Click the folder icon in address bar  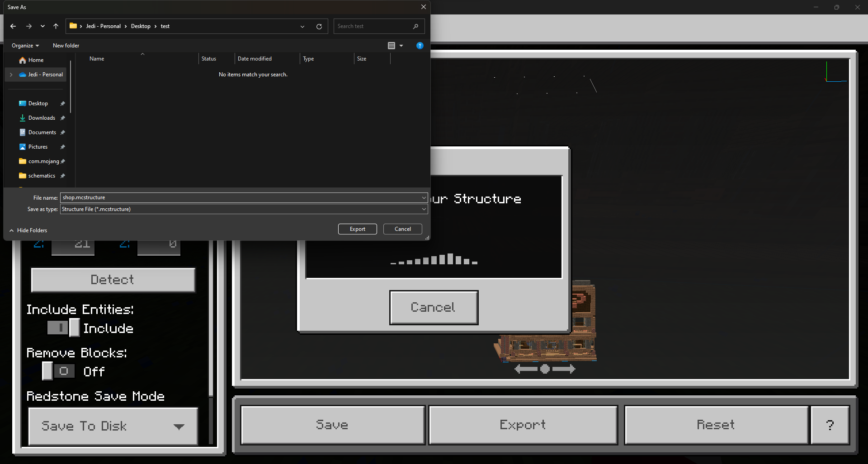[73, 26]
